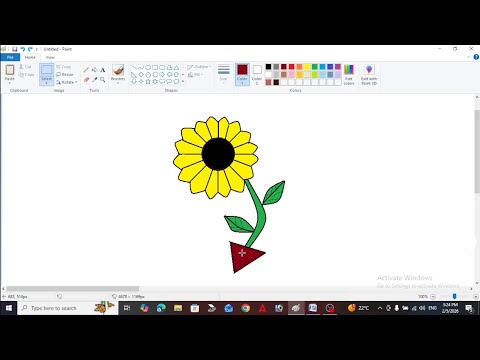The width and height of the screenshot is (480, 360).
Task: Switch to the Home tab
Action: point(30,57)
